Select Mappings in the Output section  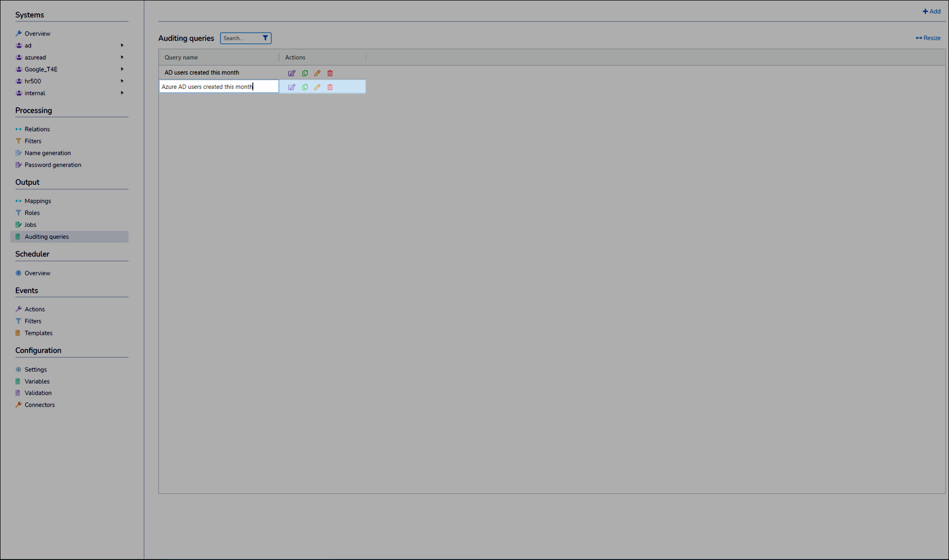pyautogui.click(x=37, y=201)
